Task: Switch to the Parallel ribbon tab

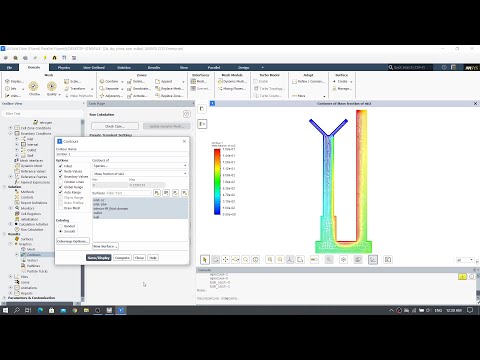Action: coord(214,67)
